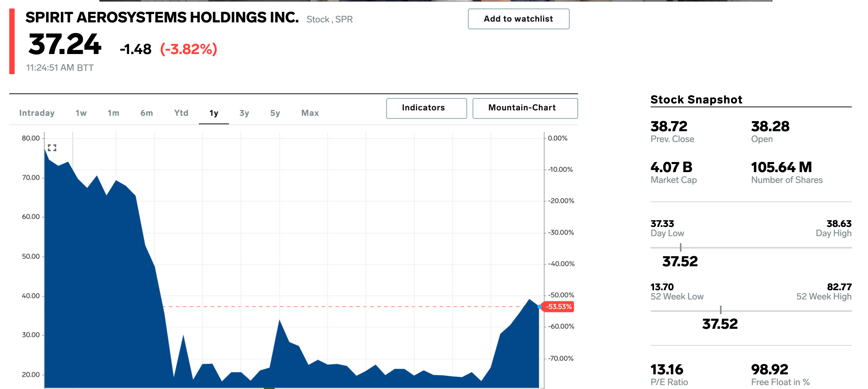Open the Mountain-Chart type selector
This screenshot has width=868, height=389.
pos(525,108)
